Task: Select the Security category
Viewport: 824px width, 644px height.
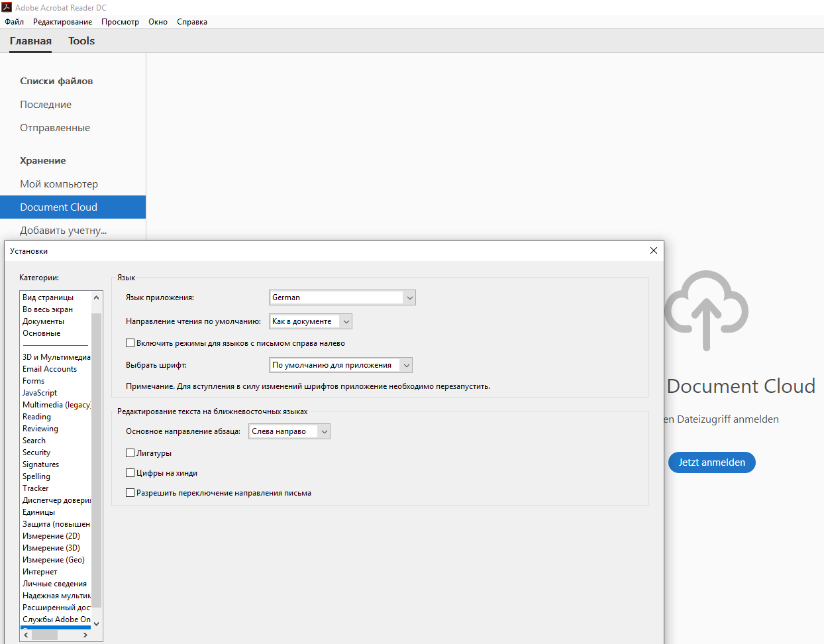Action: pyautogui.click(x=36, y=453)
